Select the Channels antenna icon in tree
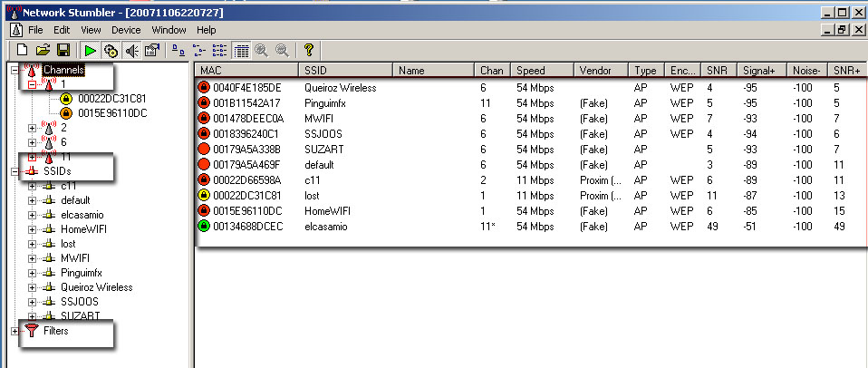 32,70
